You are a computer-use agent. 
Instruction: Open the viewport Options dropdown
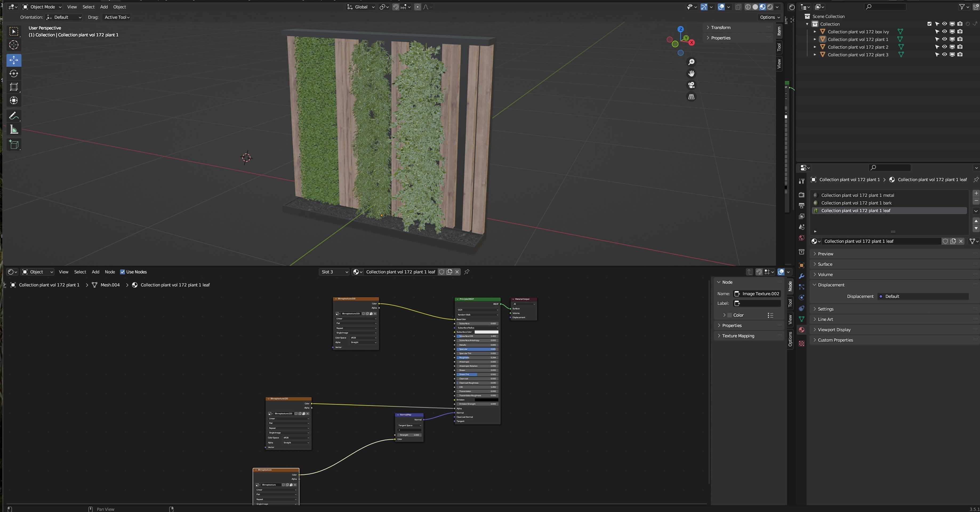(770, 17)
